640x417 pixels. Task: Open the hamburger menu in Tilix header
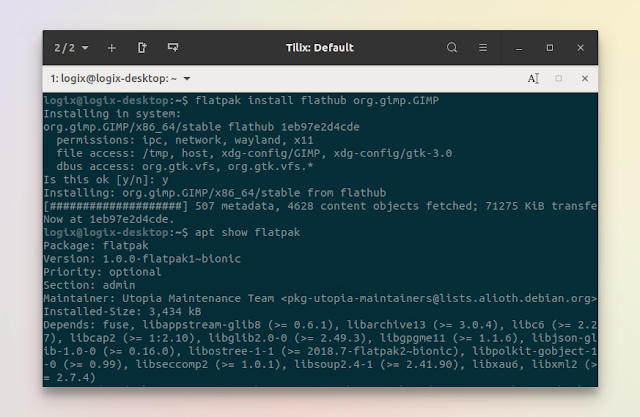click(x=483, y=48)
